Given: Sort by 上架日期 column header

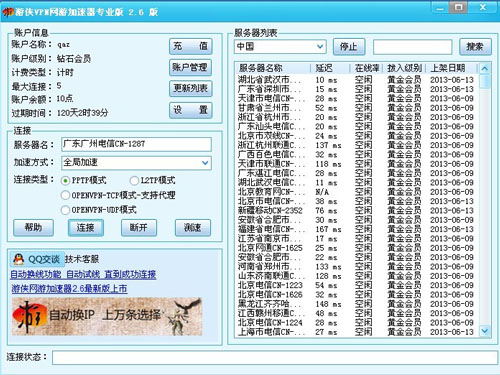Looking at the screenshot, I should click(x=452, y=68).
